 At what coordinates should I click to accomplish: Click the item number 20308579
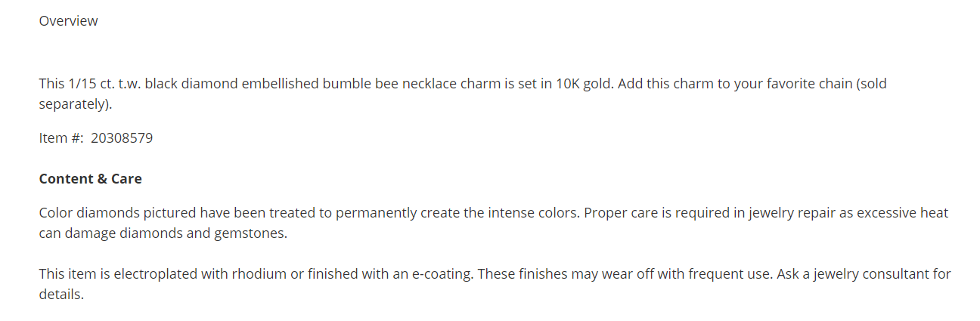click(122, 138)
